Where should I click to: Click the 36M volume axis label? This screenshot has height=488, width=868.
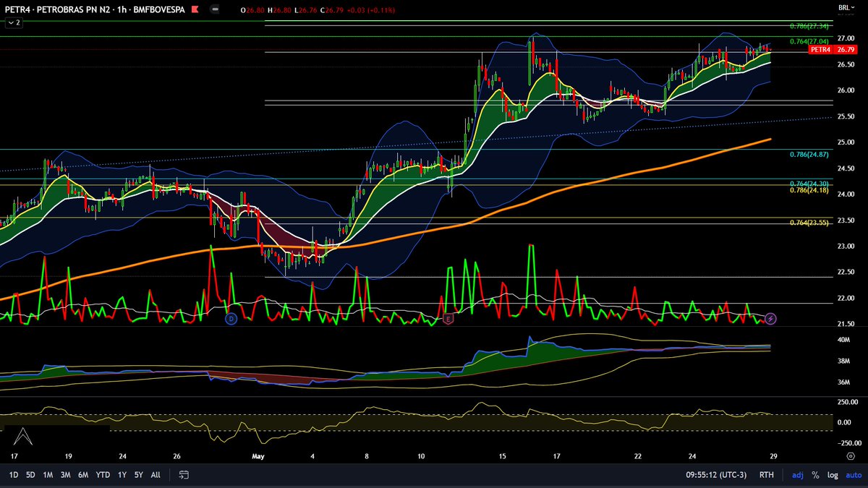843,382
